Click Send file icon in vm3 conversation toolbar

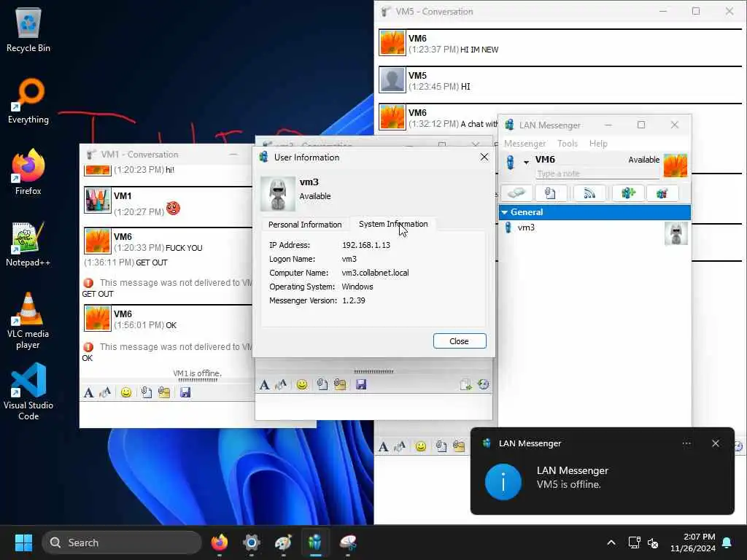click(x=322, y=384)
